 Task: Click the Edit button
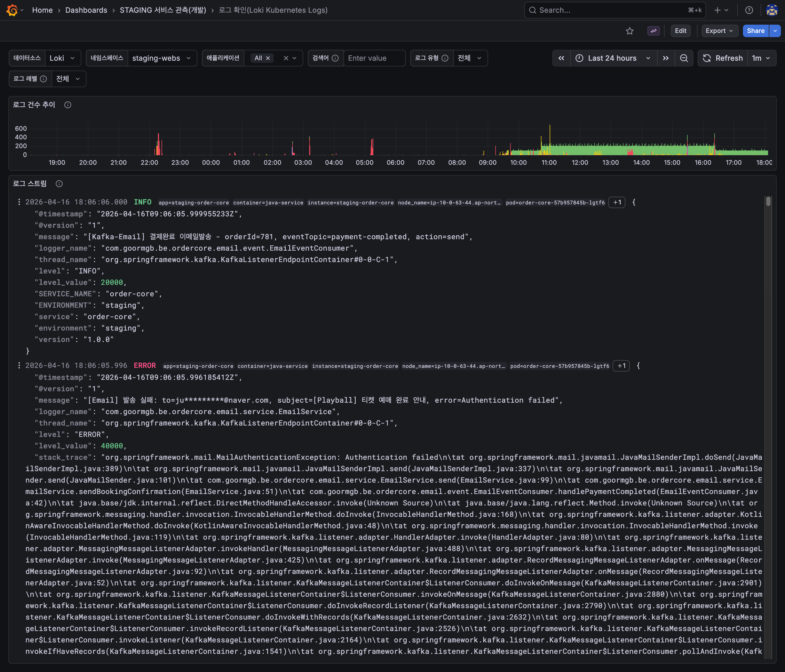coord(680,31)
